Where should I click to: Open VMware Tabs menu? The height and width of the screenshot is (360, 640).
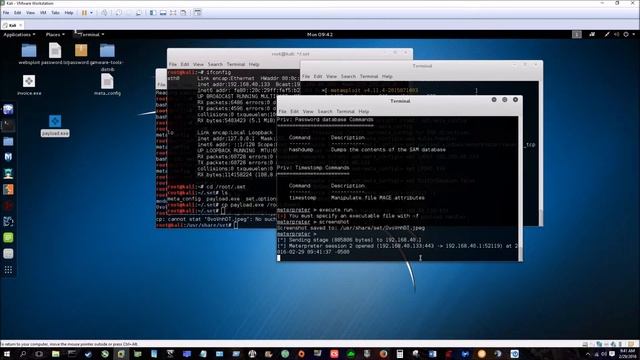tap(55, 13)
